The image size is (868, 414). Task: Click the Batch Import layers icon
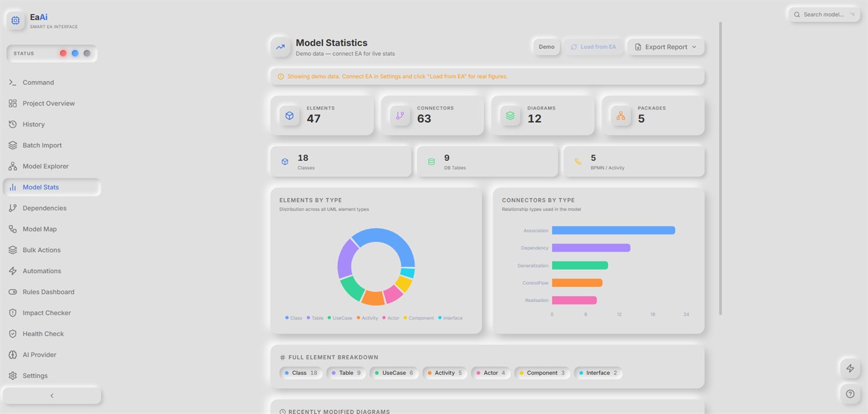(x=12, y=145)
